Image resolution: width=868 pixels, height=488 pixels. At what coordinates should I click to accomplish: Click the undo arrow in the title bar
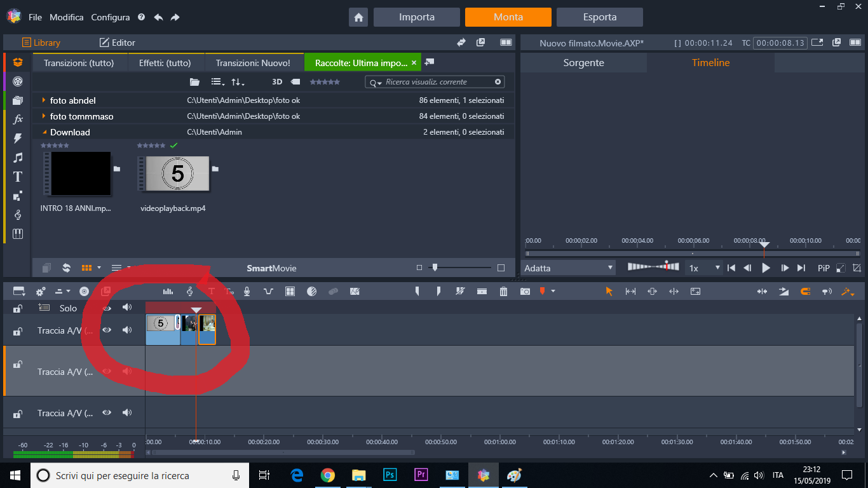pyautogui.click(x=158, y=17)
